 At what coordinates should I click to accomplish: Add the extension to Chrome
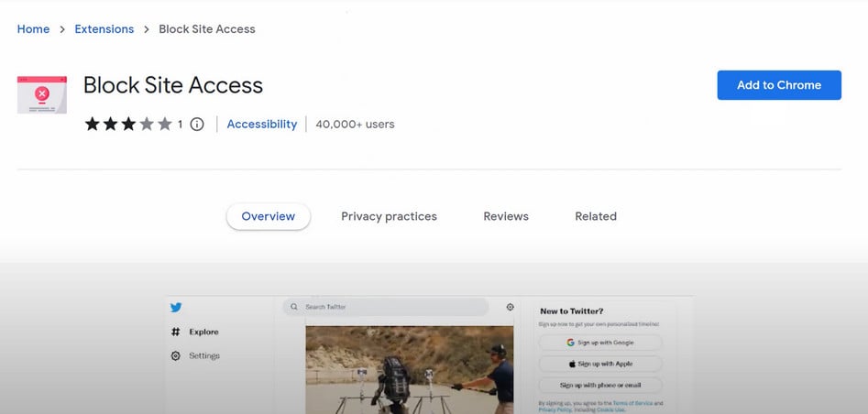(779, 85)
